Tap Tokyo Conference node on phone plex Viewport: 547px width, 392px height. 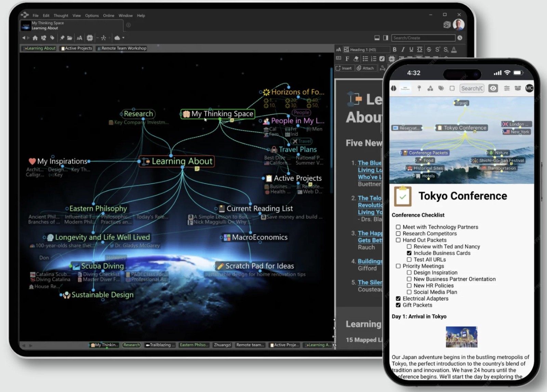462,128
